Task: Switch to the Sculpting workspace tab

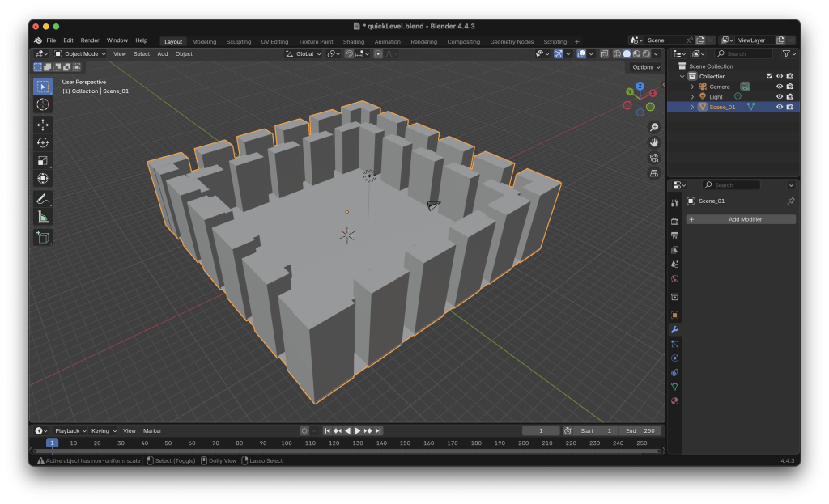Action: 238,41
